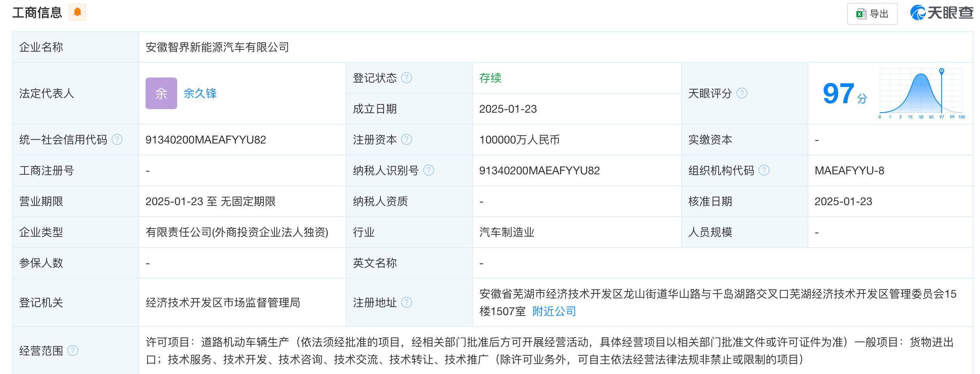
Task: Click help icon beside 组织机构代码
Action: click(764, 170)
